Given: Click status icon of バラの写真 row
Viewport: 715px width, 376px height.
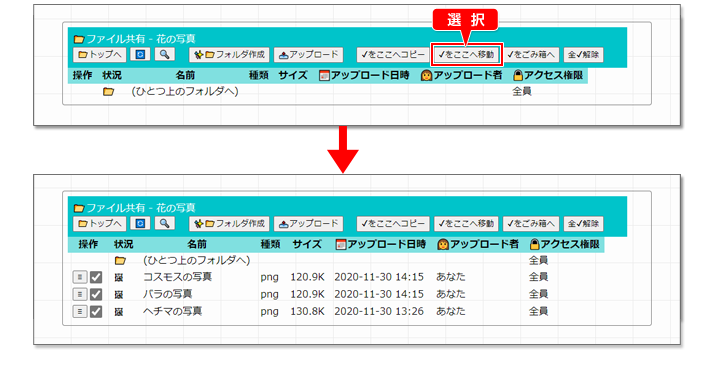Looking at the screenshot, I should 119,295.
